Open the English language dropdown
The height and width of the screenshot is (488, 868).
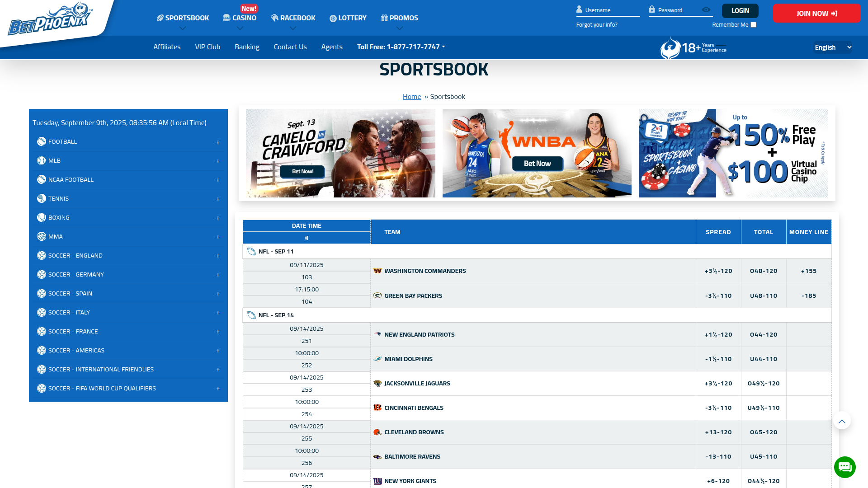point(832,47)
